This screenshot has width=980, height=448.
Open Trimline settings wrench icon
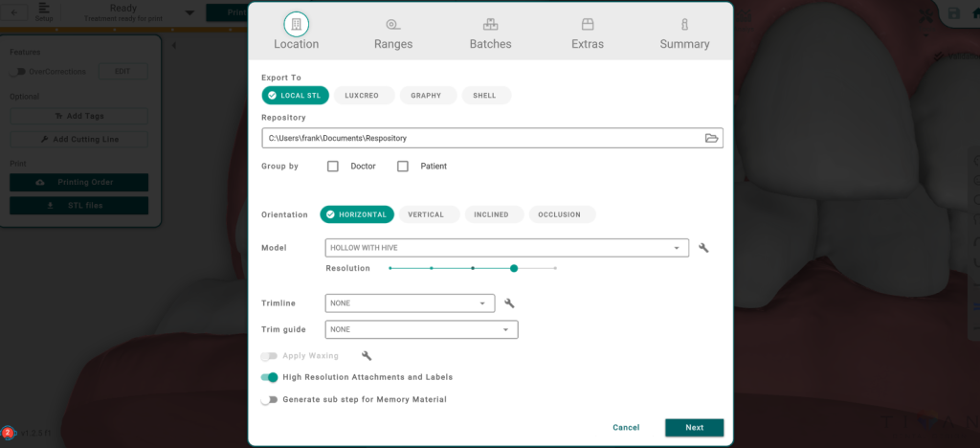(509, 303)
